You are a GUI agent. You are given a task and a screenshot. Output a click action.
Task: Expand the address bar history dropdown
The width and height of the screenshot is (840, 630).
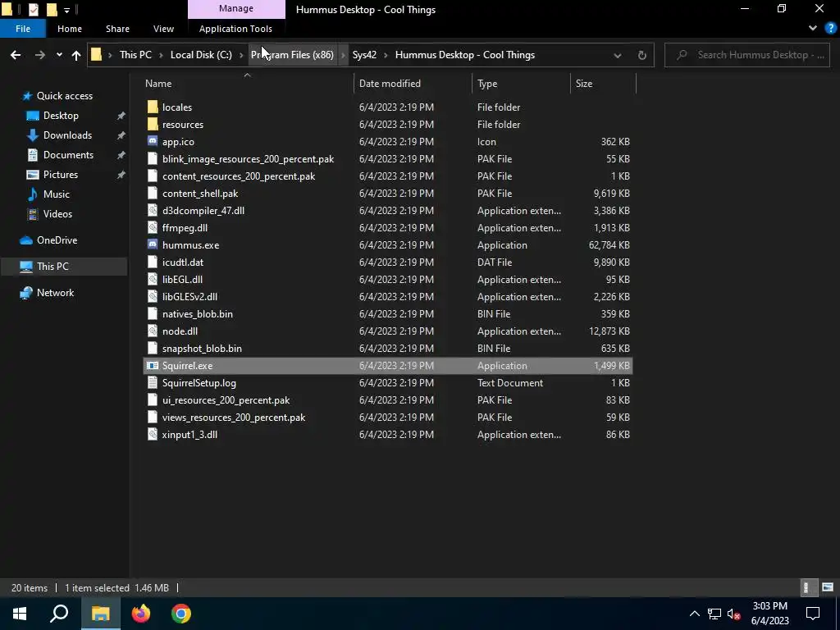coord(618,55)
